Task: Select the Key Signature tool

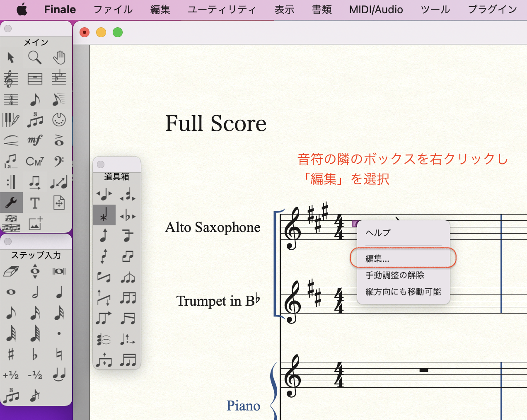Action: coord(59,79)
